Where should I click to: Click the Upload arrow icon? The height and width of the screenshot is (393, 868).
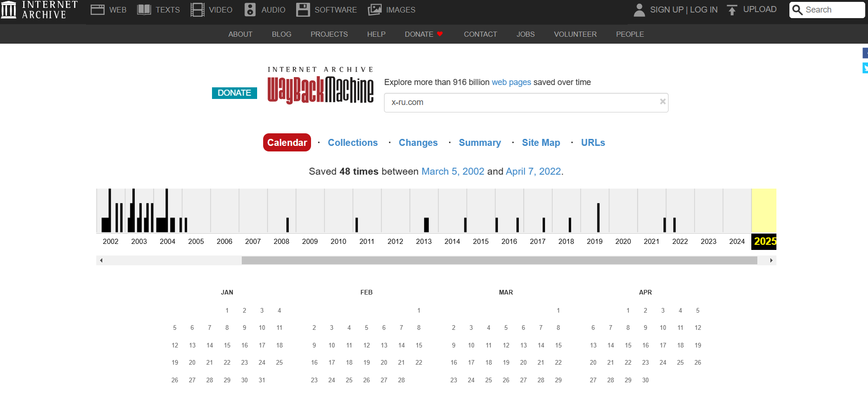(x=732, y=10)
